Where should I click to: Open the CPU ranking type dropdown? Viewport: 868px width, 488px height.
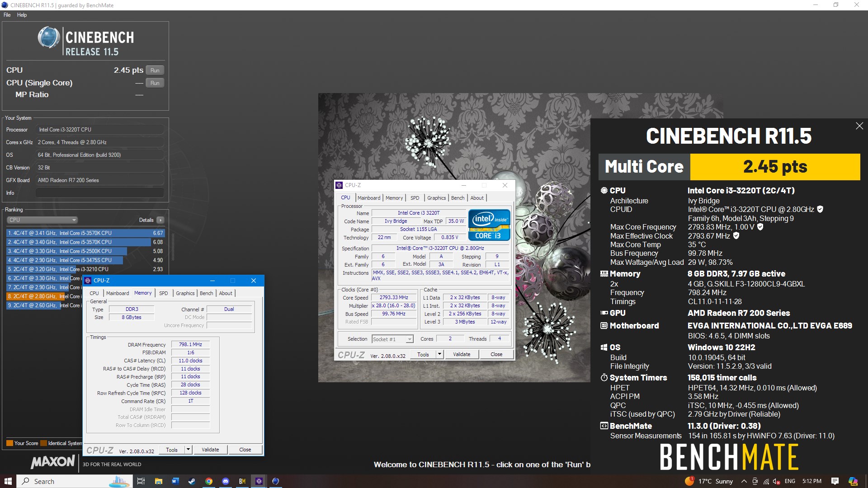pos(42,220)
